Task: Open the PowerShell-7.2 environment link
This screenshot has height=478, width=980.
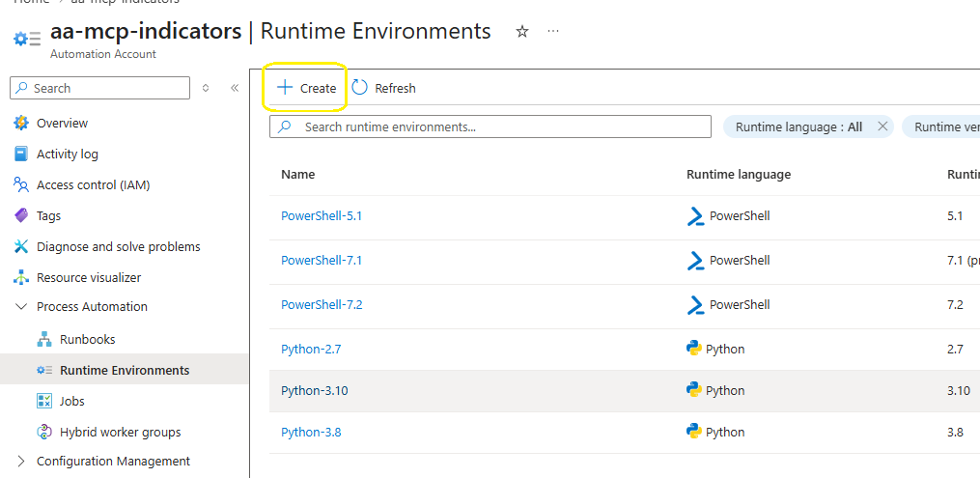Action: (322, 305)
